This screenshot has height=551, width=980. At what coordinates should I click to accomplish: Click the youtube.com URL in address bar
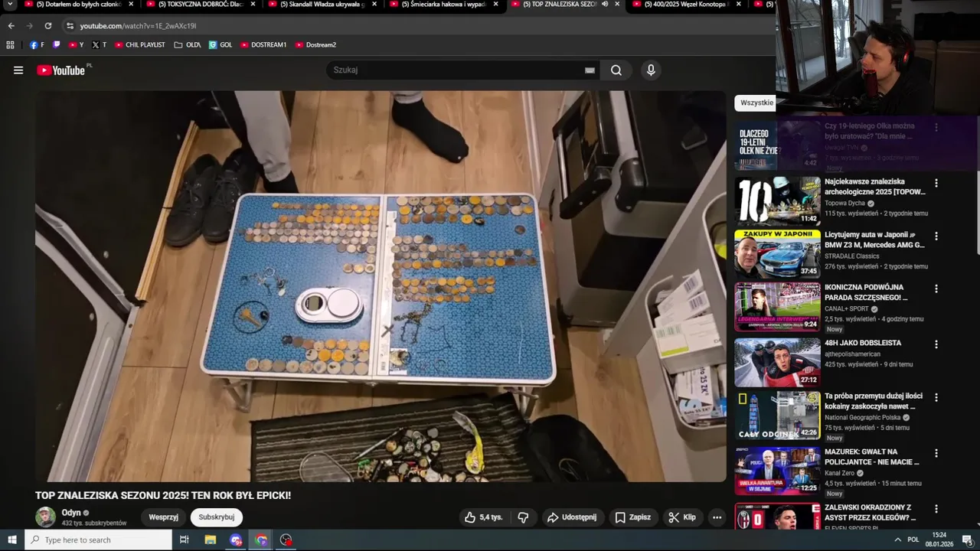coord(138,26)
